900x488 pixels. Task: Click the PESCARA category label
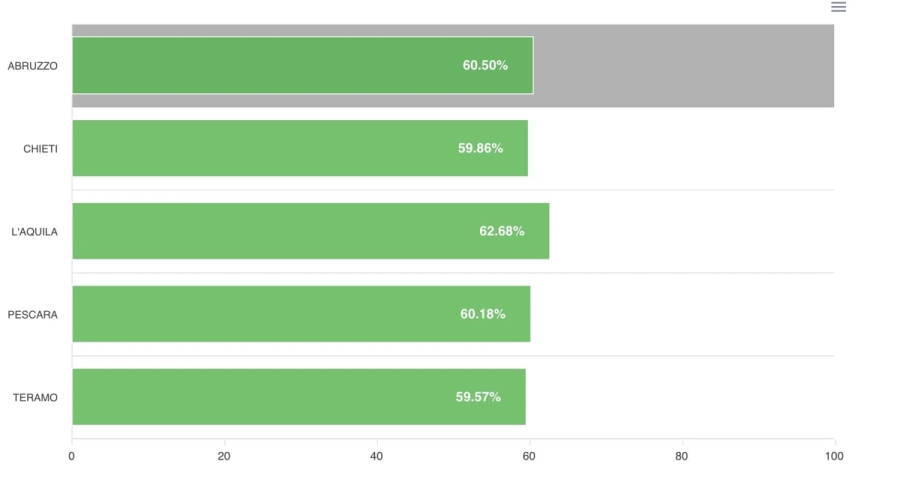pyautogui.click(x=33, y=315)
